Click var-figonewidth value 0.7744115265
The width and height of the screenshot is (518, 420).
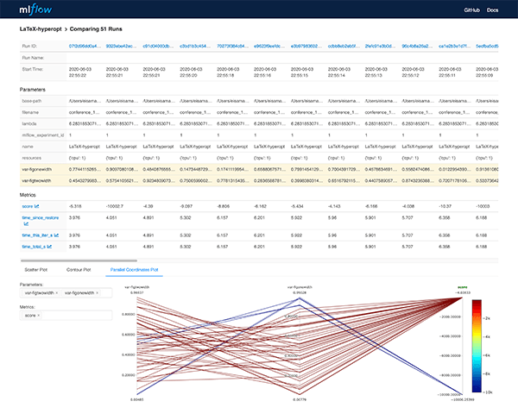point(85,169)
